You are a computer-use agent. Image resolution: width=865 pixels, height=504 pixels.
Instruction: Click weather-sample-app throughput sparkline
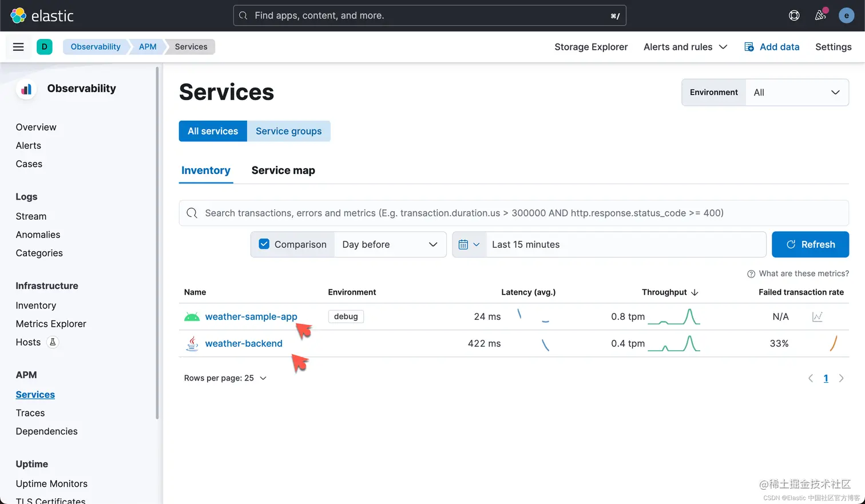coord(674,316)
